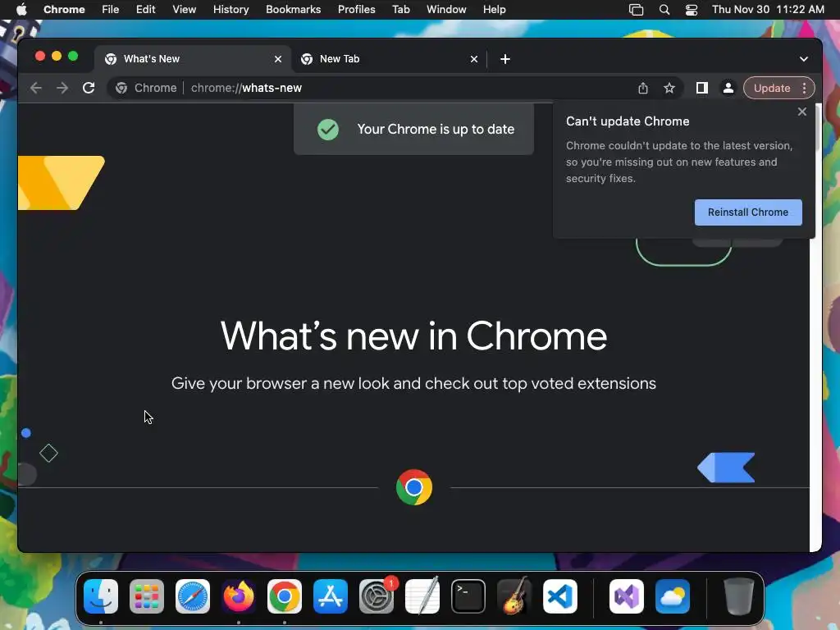
Task: Open a new tab with plus button
Action: pos(505,59)
